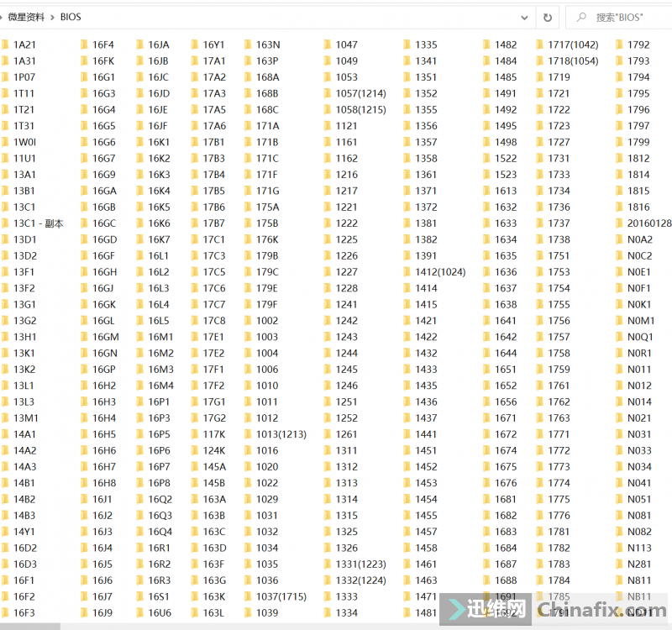Screen dimensions: 672x630
Task: Click the folder name 1816
Action: pyautogui.click(x=639, y=207)
